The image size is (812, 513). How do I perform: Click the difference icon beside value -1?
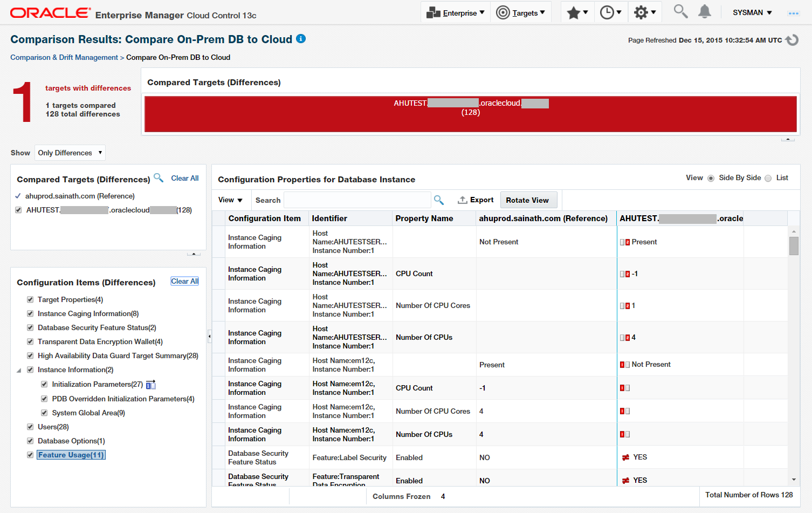pyautogui.click(x=625, y=274)
